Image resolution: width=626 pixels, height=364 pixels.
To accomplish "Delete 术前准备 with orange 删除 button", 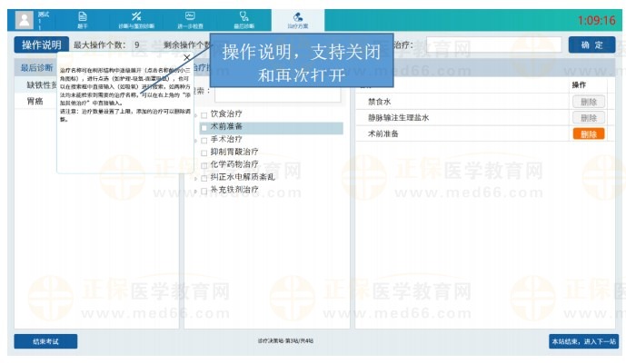I will click(588, 133).
